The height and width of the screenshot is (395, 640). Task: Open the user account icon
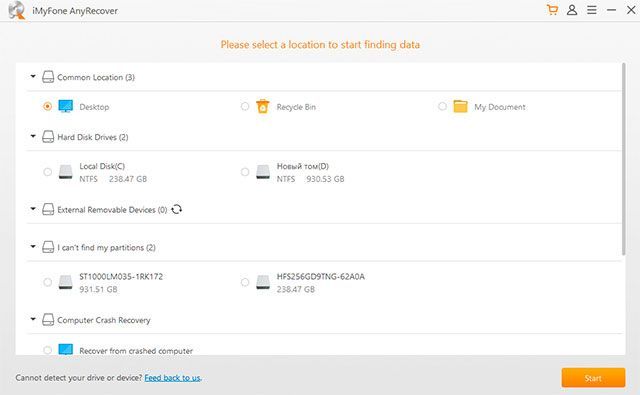click(x=572, y=10)
